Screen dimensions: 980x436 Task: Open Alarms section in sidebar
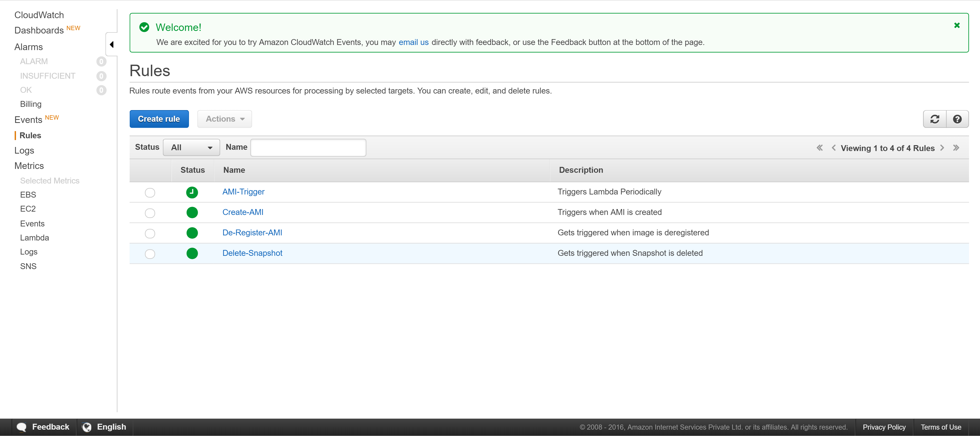(29, 47)
